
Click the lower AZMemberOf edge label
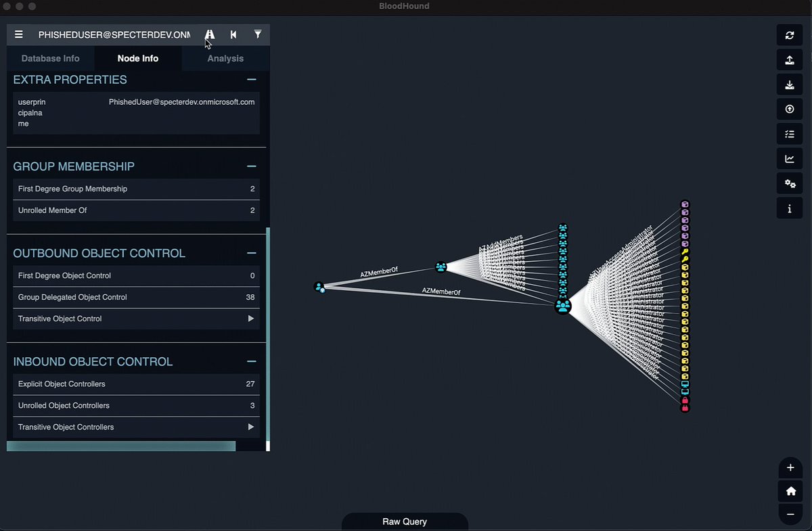point(441,291)
